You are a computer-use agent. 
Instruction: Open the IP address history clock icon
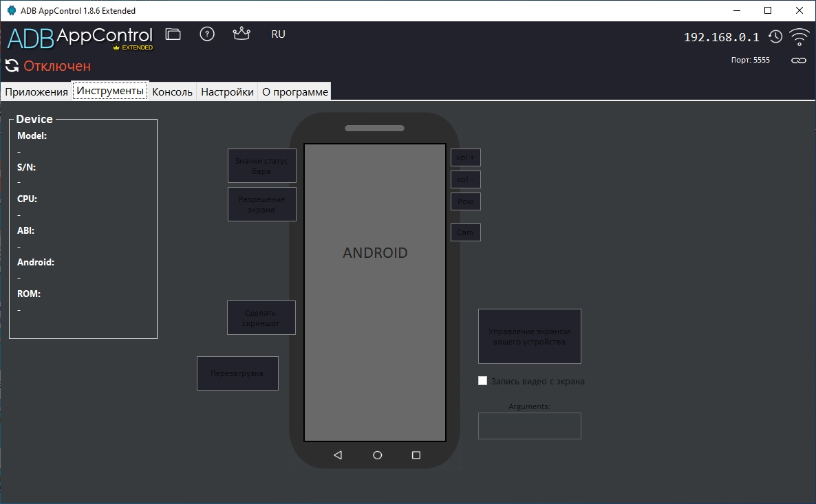coord(775,37)
